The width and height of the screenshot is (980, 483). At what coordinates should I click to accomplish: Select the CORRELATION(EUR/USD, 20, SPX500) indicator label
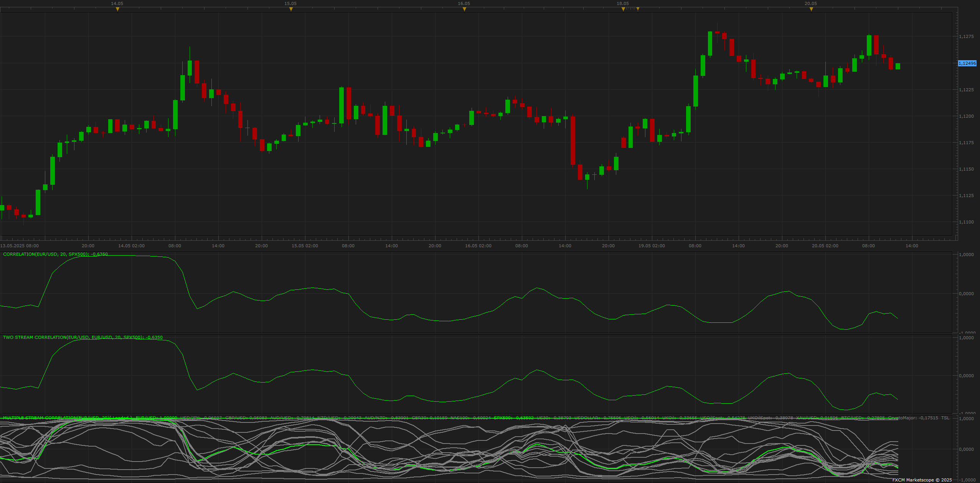coord(56,254)
